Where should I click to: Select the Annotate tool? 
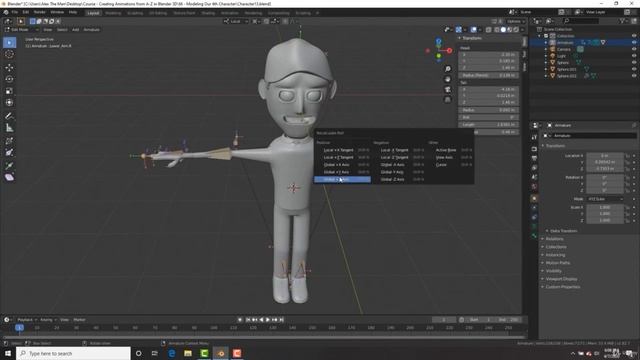click(9, 116)
